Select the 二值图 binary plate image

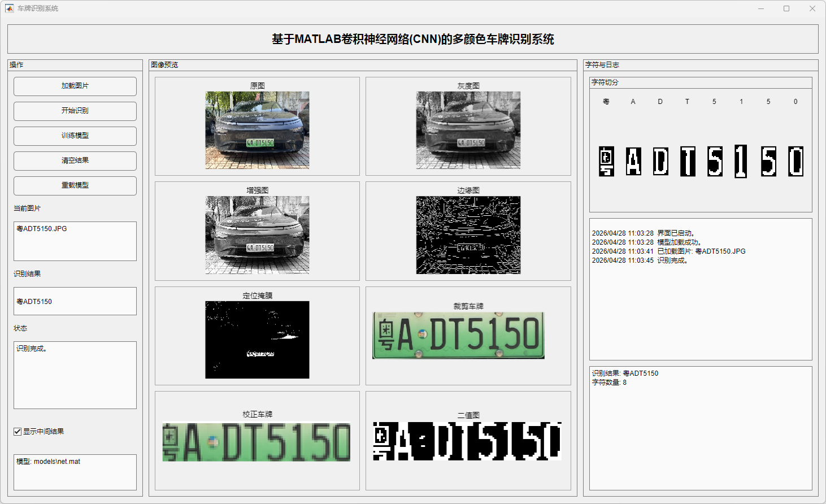(x=467, y=441)
